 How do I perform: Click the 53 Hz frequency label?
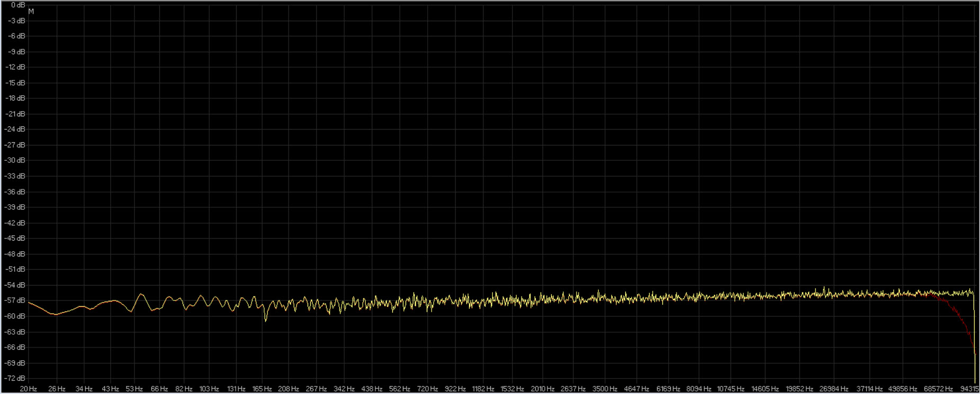pos(134,389)
